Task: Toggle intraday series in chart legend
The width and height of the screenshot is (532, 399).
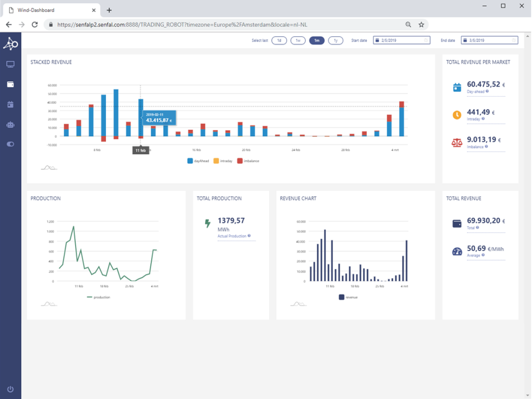Action: (223, 161)
